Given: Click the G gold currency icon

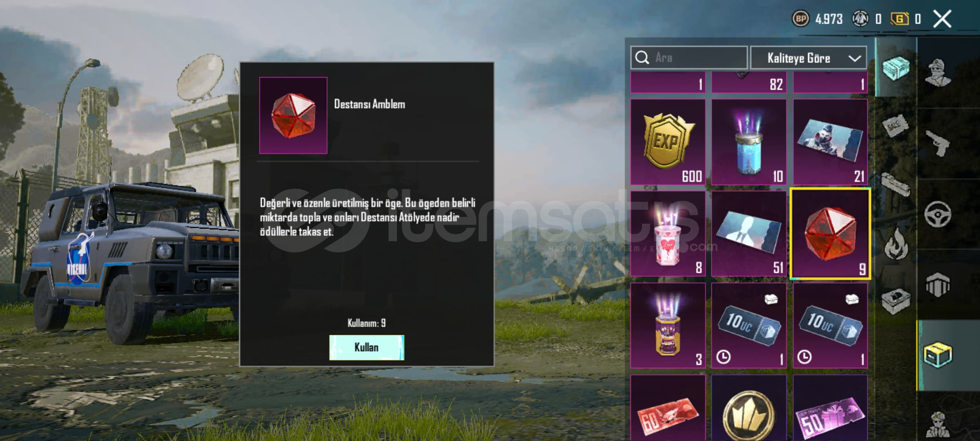Looking at the screenshot, I should [x=900, y=19].
